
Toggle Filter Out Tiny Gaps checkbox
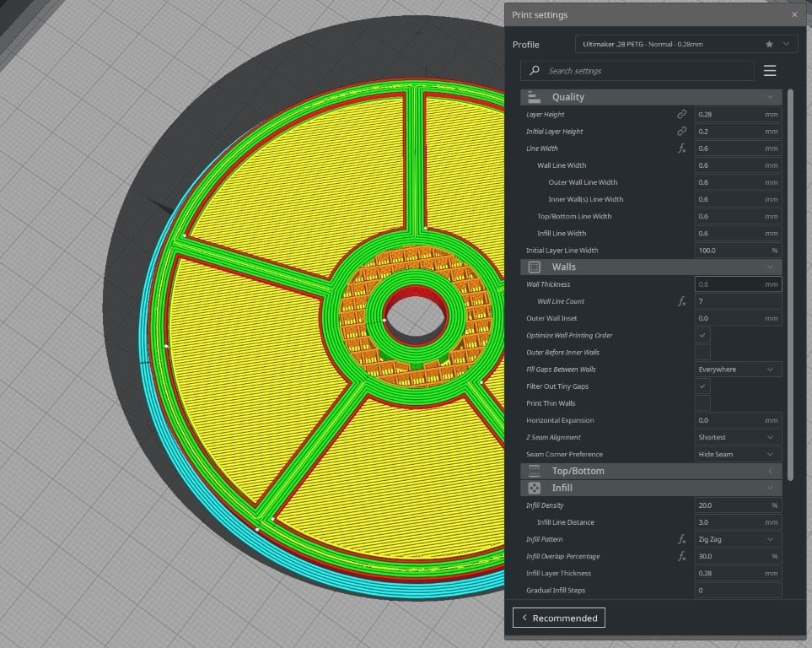[702, 386]
